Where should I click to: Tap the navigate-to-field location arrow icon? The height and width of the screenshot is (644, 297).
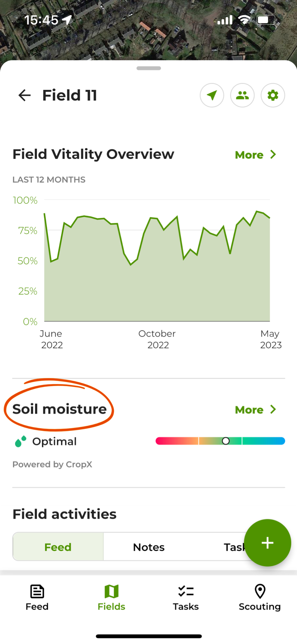pyautogui.click(x=212, y=95)
